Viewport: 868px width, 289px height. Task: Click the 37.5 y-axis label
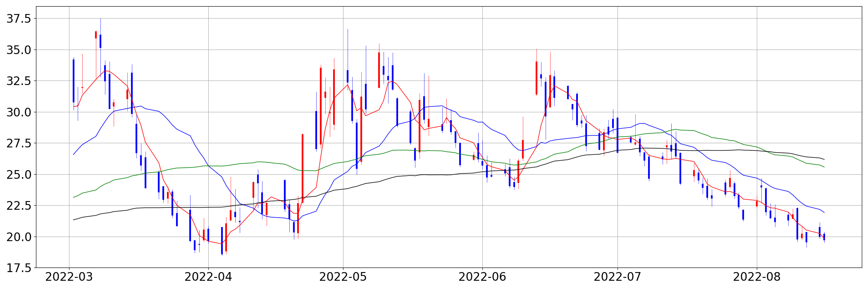point(18,19)
